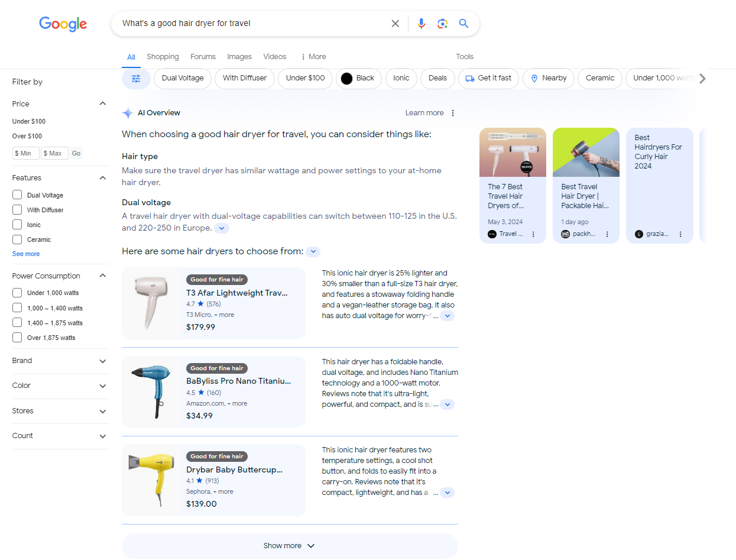The width and height of the screenshot is (736, 560).
Task: Apply the Get it fast chip
Action: click(488, 78)
